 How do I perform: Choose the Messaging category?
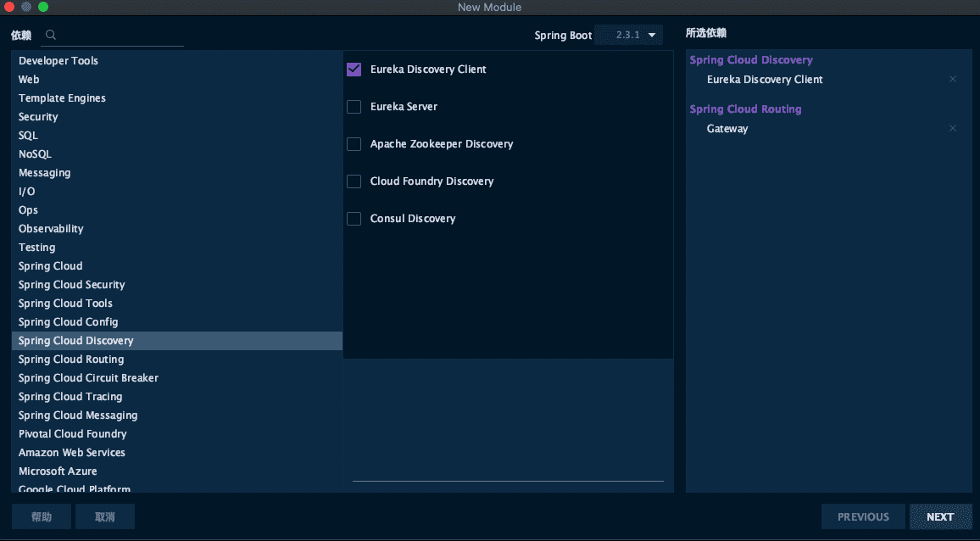(x=177, y=173)
